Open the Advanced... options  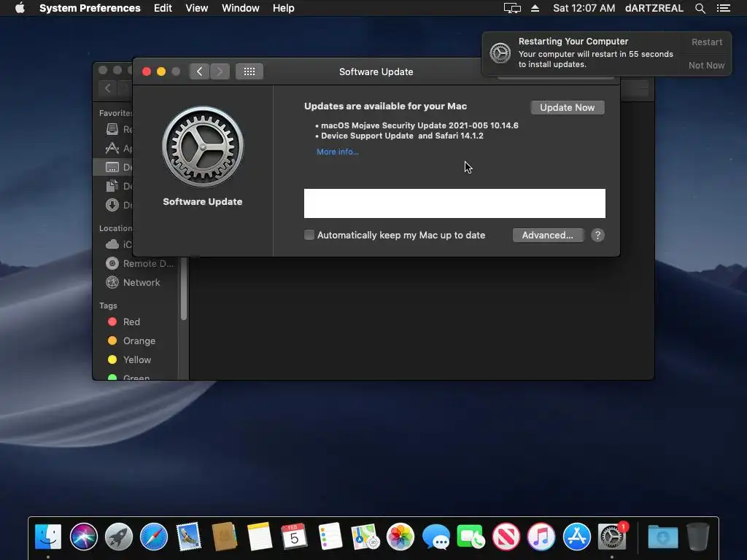(547, 236)
